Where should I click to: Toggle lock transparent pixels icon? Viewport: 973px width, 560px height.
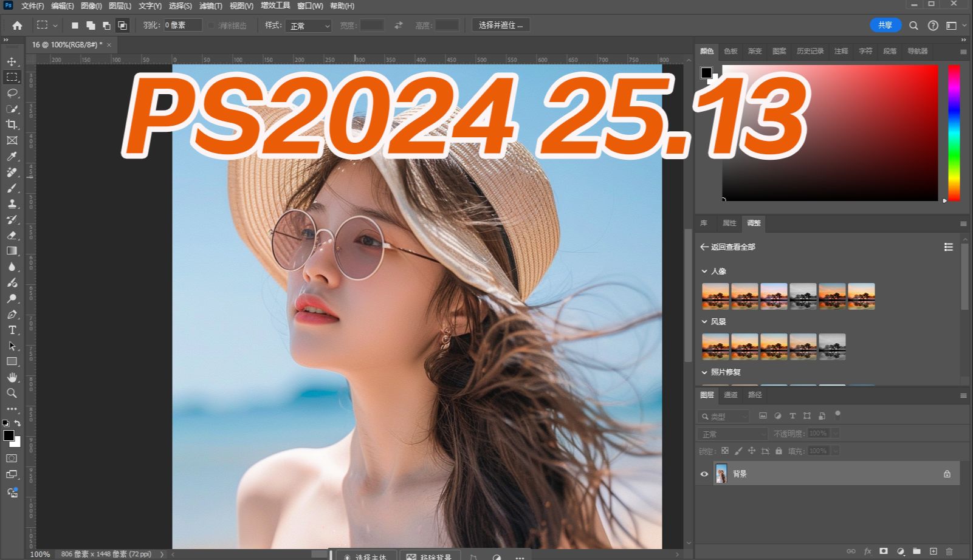(x=725, y=451)
